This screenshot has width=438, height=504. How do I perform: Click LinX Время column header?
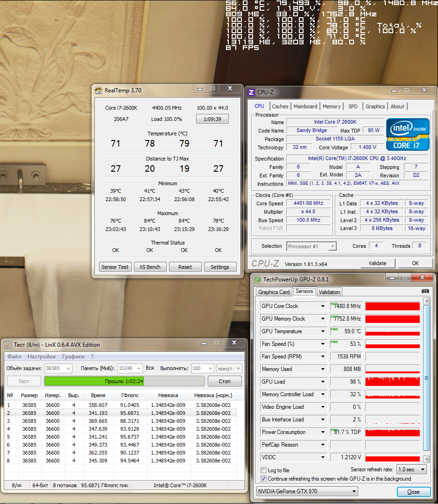[x=99, y=395]
